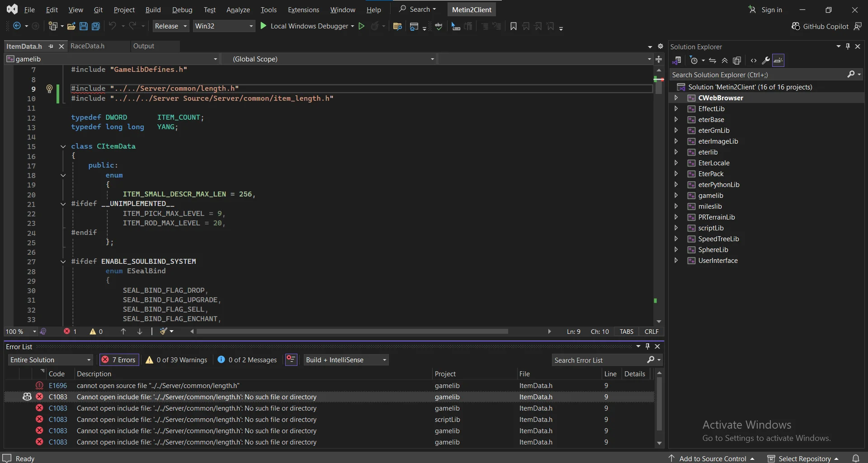Screen dimensions: 868x463
Task: Click Pending Changes Filter clock icon
Action: pyautogui.click(x=694, y=60)
